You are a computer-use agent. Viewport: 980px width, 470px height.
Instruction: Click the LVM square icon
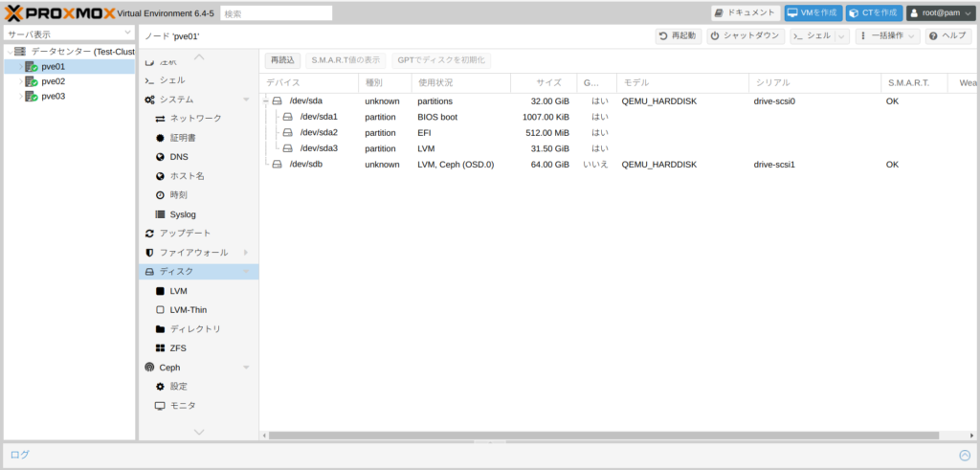[x=160, y=291]
